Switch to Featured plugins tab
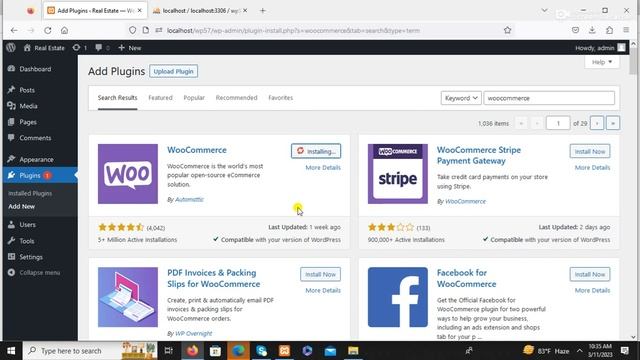640x360 pixels. coord(160,98)
